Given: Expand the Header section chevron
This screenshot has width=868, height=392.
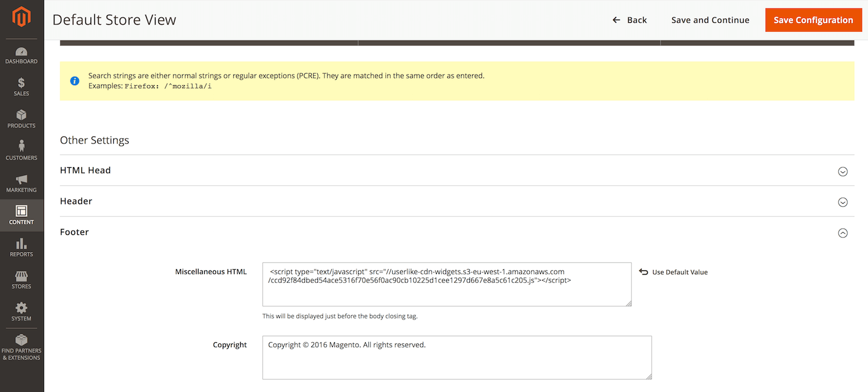Looking at the screenshot, I should [x=843, y=202].
